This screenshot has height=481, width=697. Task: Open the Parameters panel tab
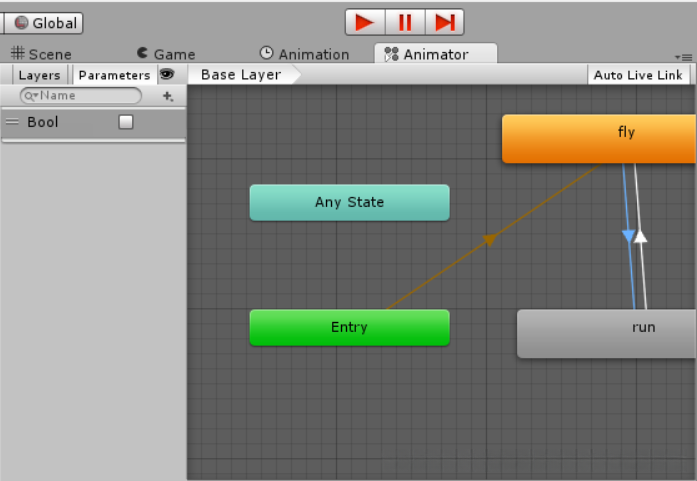tap(114, 75)
